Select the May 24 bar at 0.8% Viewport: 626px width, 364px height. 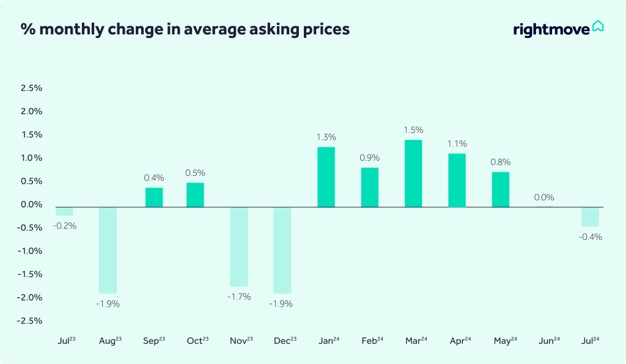(x=501, y=189)
